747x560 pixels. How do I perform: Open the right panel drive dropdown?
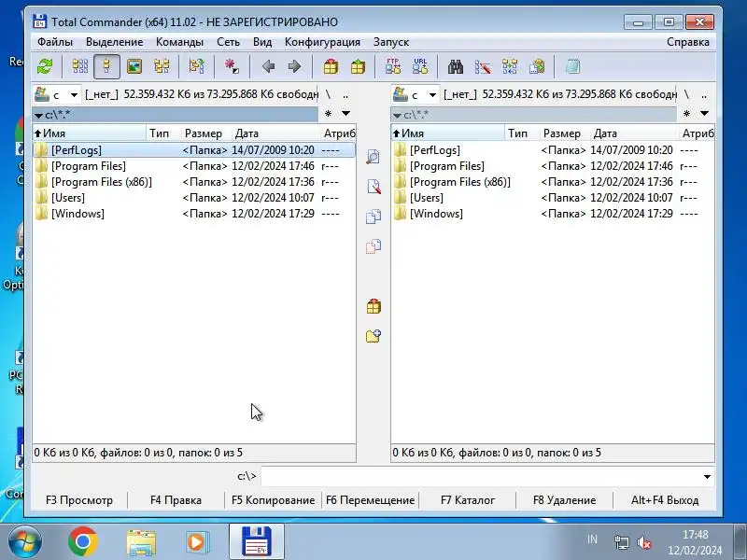416,95
